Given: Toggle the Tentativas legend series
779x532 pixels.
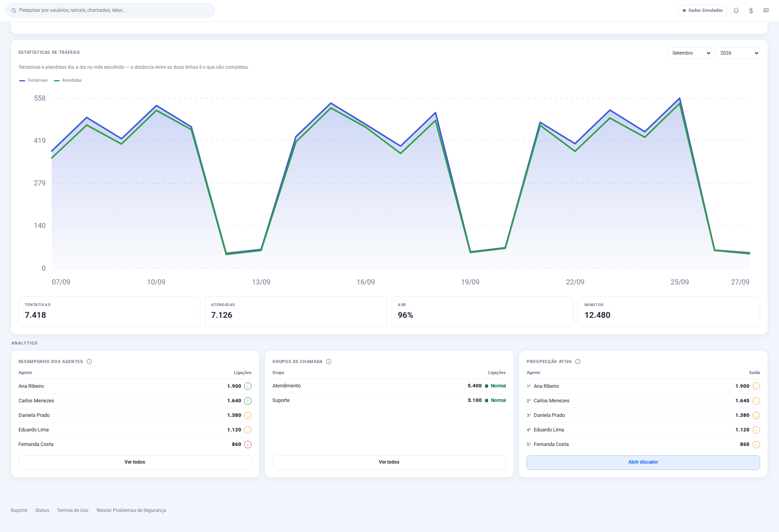Looking at the screenshot, I should click(33, 80).
